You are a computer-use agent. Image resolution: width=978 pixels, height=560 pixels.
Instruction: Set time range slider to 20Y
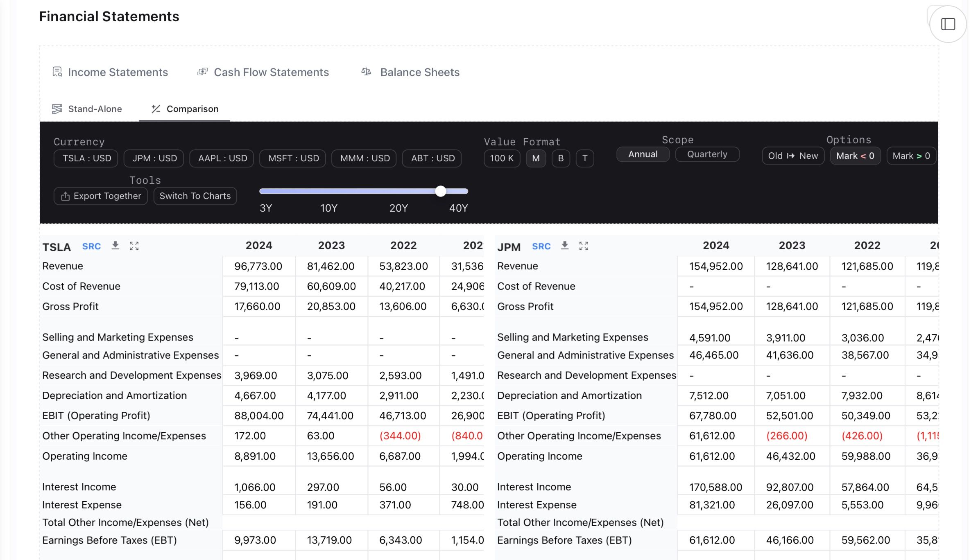click(x=398, y=208)
